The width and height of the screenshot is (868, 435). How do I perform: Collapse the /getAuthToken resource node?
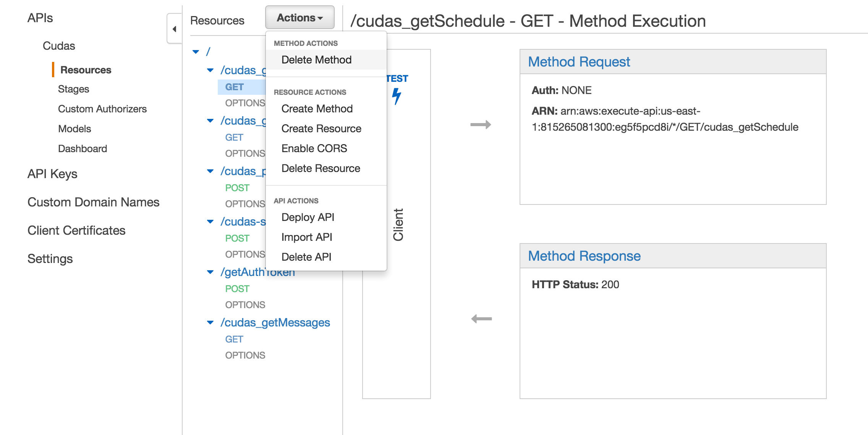pos(211,272)
